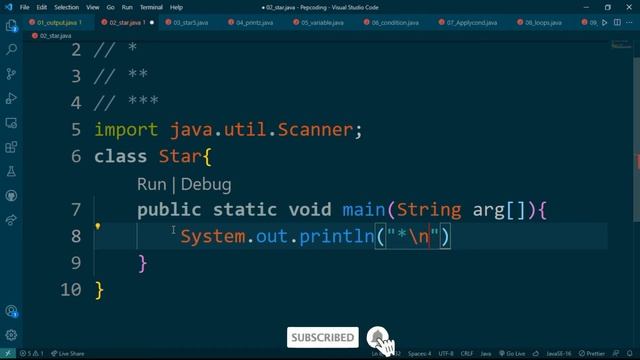Open the Edit menu
640x360 pixels.
[x=42, y=7]
